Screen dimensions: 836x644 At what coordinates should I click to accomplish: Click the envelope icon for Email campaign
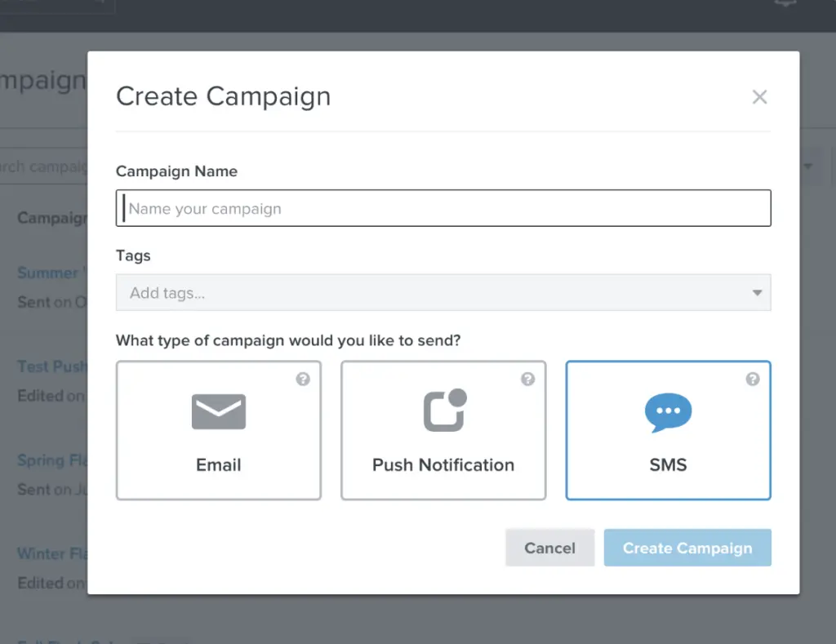[219, 411]
